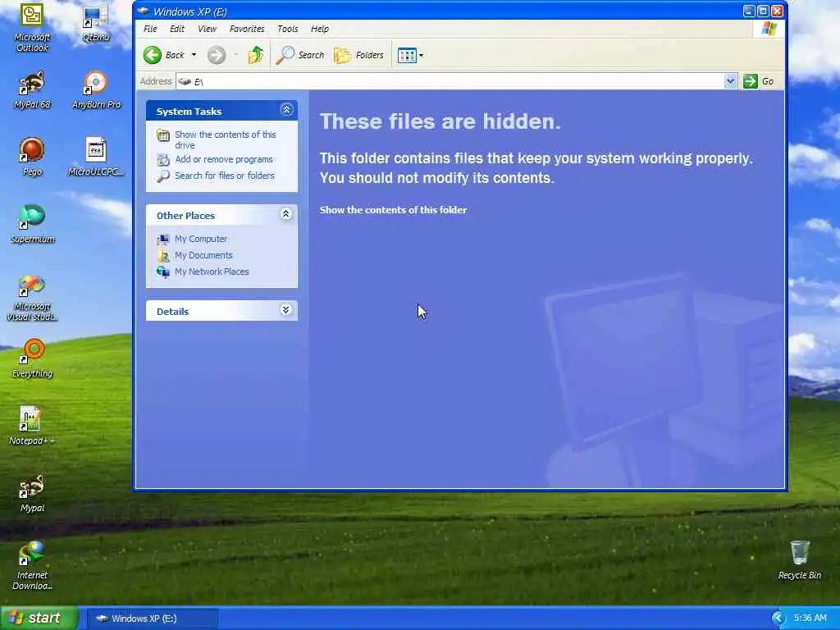Go Up one folder level

pos(256,55)
